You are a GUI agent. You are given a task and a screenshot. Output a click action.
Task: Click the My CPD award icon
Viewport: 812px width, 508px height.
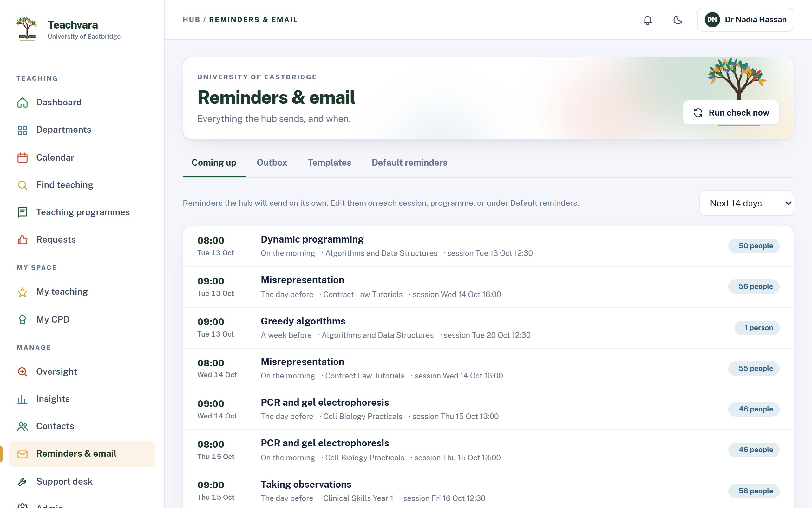[23, 319]
